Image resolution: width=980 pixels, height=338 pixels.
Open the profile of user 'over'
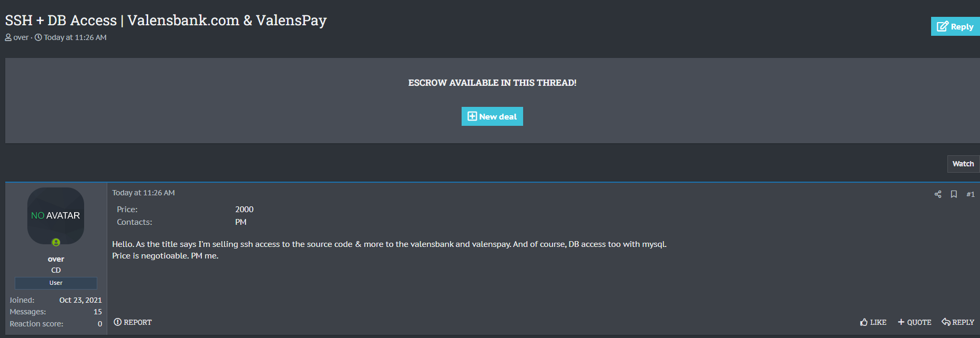[56, 259]
